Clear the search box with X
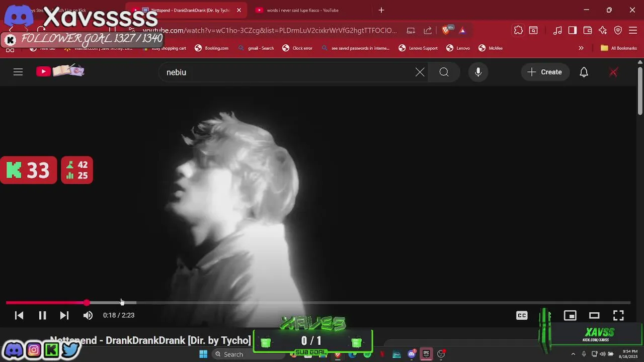This screenshot has width=644, height=362. [x=420, y=72]
